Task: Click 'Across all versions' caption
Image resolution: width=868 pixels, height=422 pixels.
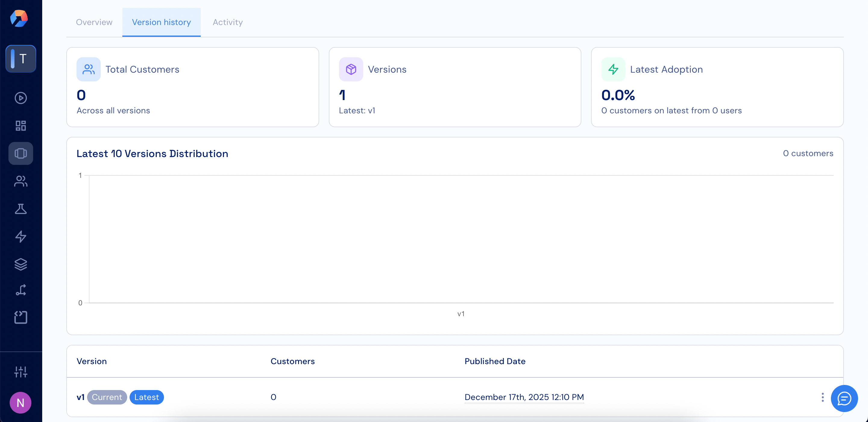Action: pos(113,111)
